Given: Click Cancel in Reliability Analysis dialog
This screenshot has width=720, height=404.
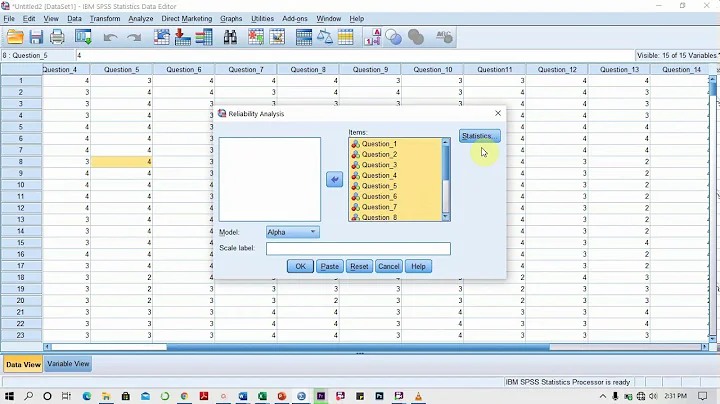Looking at the screenshot, I should tap(388, 266).
